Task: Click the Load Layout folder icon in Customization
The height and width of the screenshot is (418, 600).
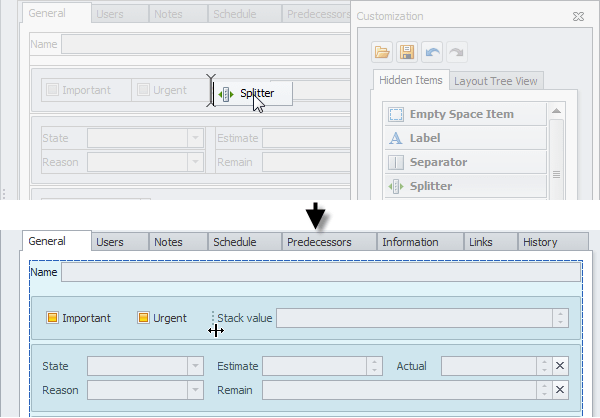Action: [380, 52]
